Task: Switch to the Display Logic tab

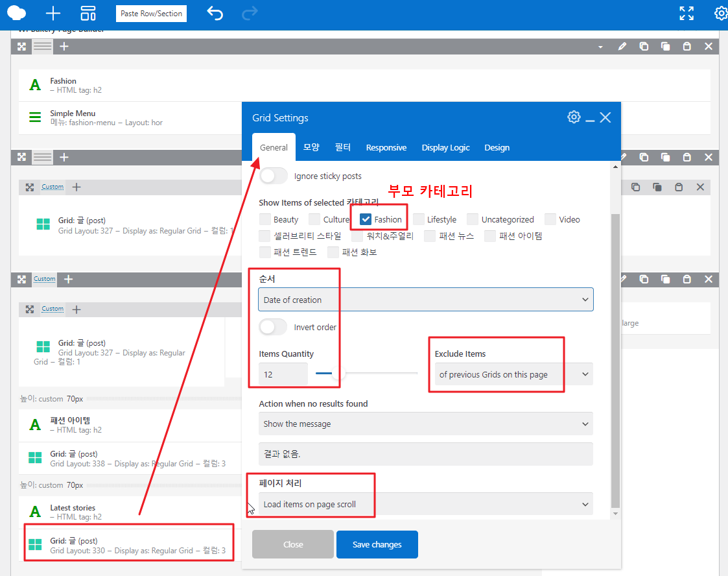Action: click(x=446, y=147)
